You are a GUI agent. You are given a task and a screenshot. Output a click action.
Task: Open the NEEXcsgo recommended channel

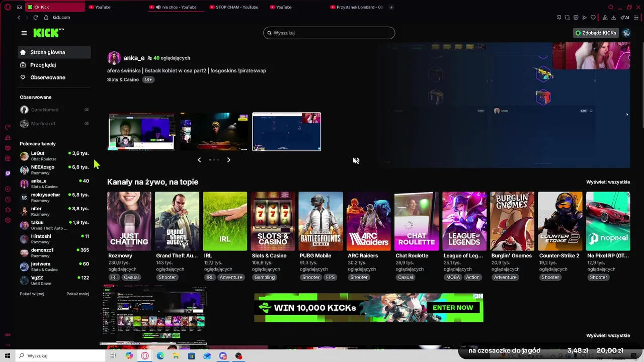[54, 169]
